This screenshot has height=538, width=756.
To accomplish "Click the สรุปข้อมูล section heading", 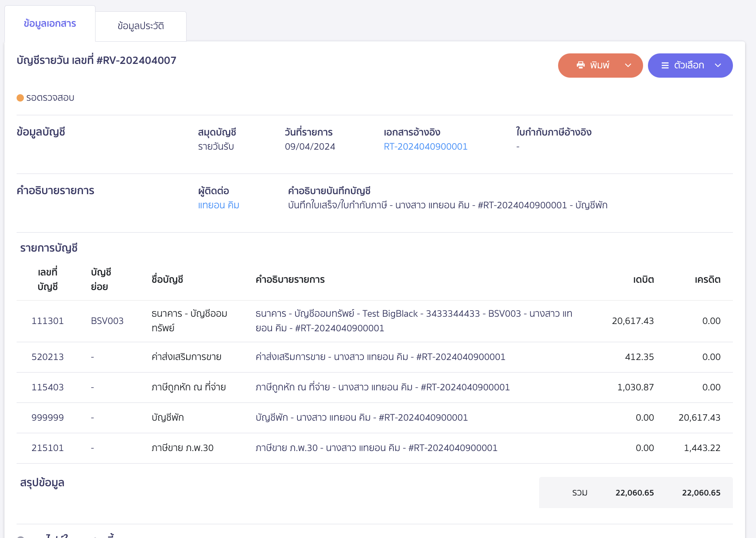I will (42, 483).
